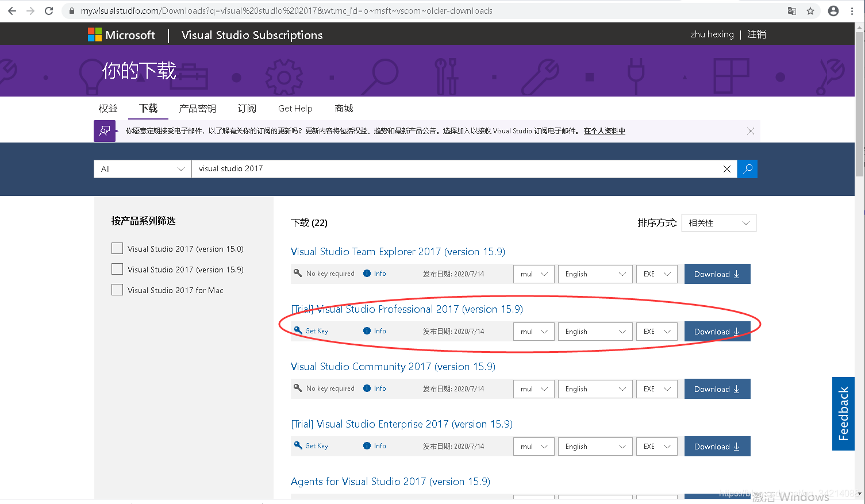Switch to the 产品密钥 tab

[x=198, y=108]
